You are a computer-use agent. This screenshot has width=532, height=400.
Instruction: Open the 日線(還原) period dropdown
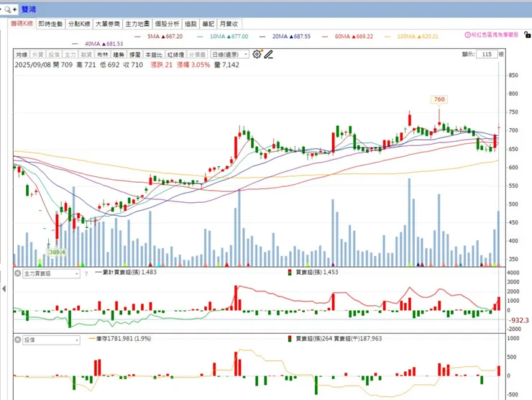(x=230, y=55)
